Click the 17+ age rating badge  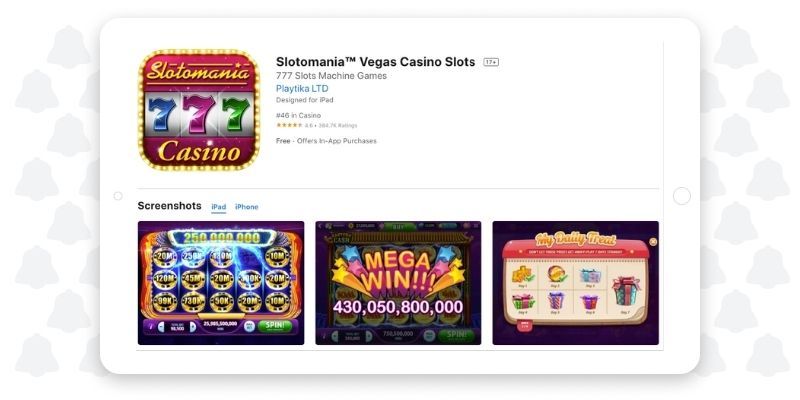tap(491, 62)
